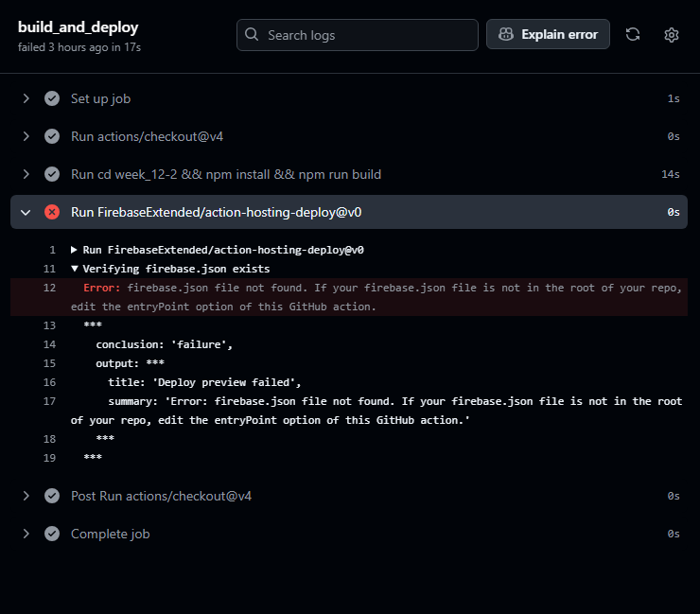Screen dimensions: 700x614
Task: Click the 14s duration of build step
Action: pos(671,174)
